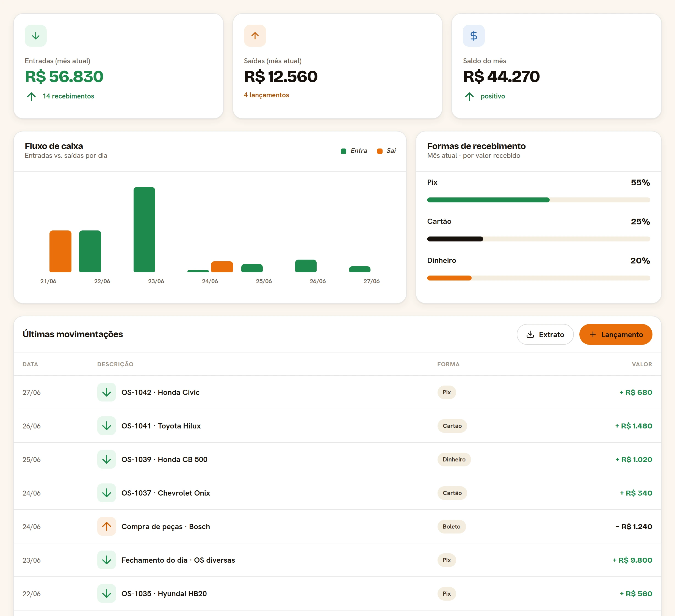Click the green 27/06 entrada bar
Screen dimensions: 675x616
[359, 269]
